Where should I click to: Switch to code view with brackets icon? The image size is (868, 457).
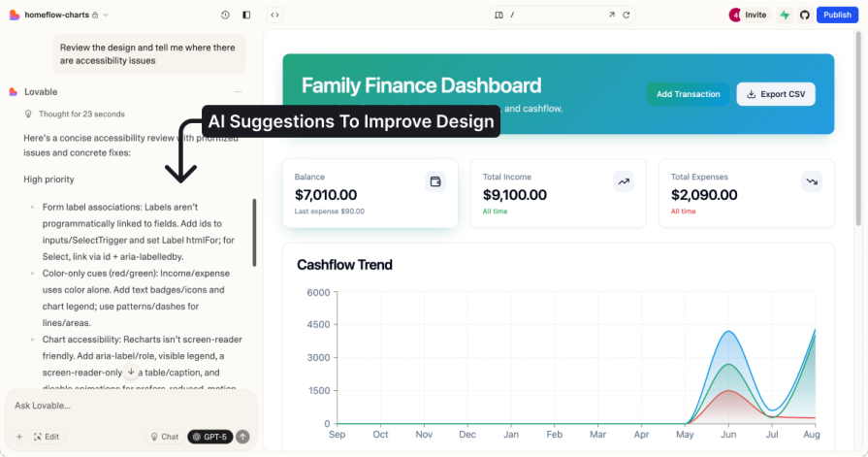point(274,15)
